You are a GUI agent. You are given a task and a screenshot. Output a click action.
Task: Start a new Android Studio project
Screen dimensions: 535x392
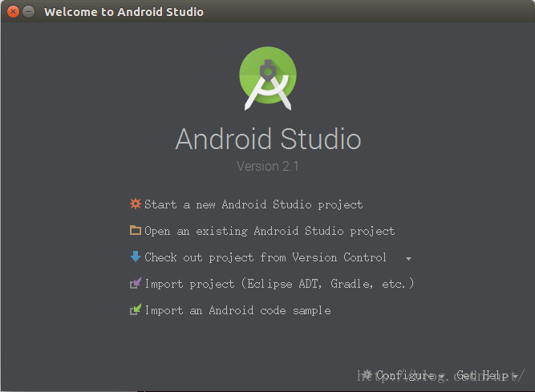253,204
